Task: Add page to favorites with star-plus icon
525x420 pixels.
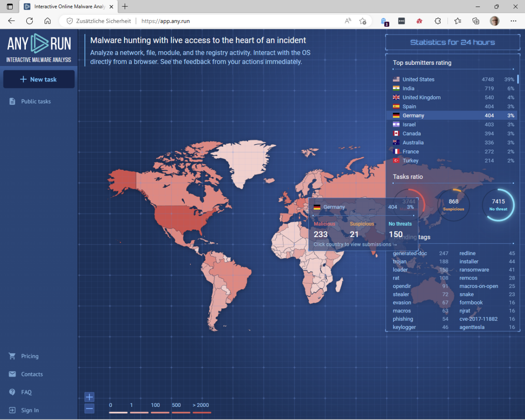Action: coord(363,21)
